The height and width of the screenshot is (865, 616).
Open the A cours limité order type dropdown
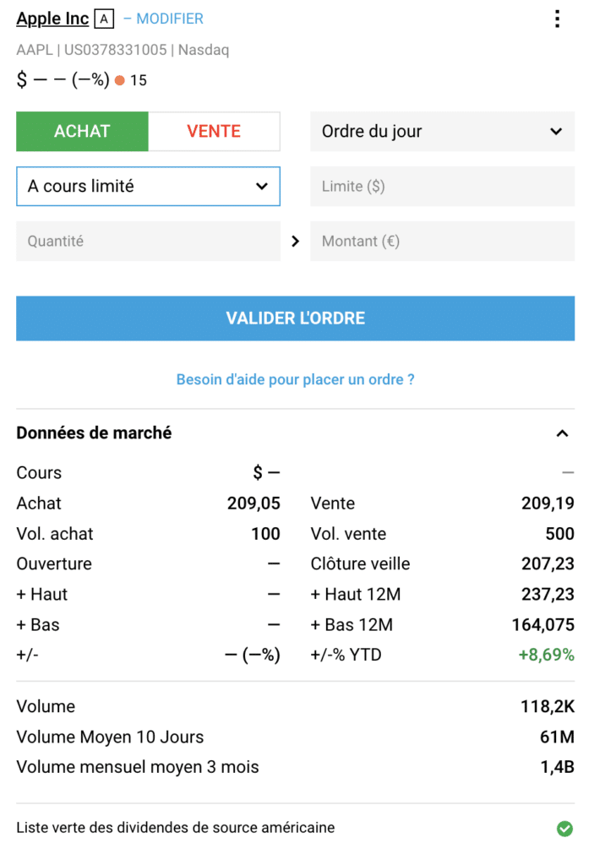[x=149, y=187]
